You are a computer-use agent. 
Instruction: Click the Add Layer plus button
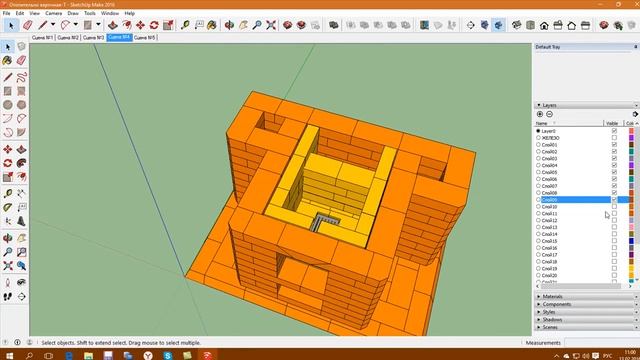(x=540, y=114)
